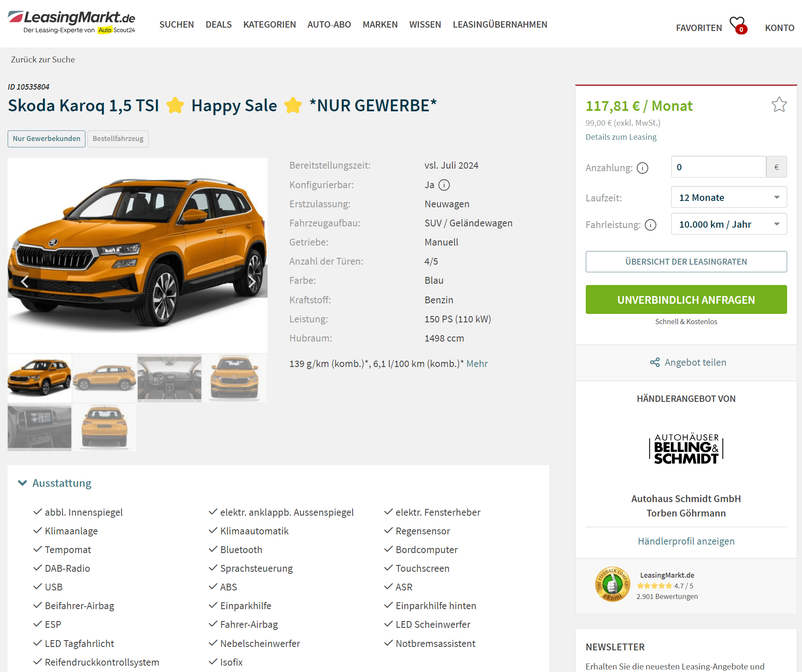Click the info icon beside Konfigurierbar Ja

[444, 185]
